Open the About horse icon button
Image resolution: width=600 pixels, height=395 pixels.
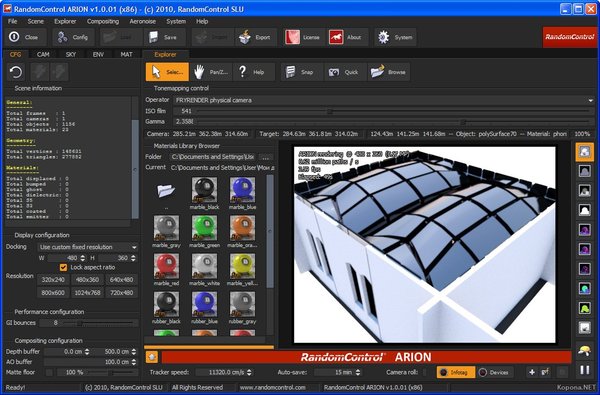tap(347, 37)
